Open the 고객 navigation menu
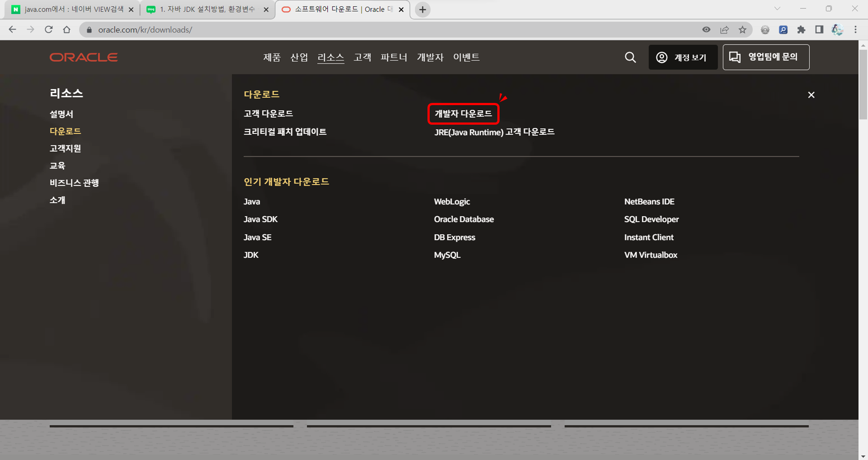This screenshot has height=460, width=868. (x=362, y=57)
